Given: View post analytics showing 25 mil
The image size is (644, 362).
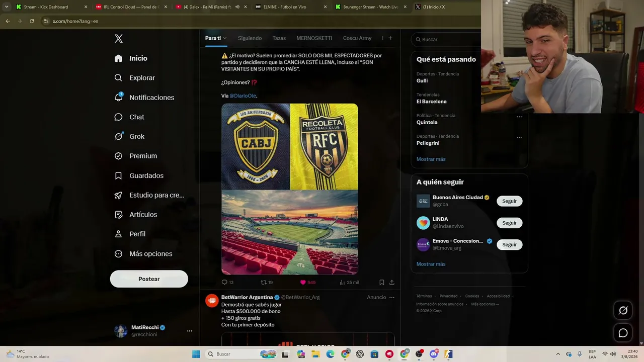Looking at the screenshot, I should point(349,283).
